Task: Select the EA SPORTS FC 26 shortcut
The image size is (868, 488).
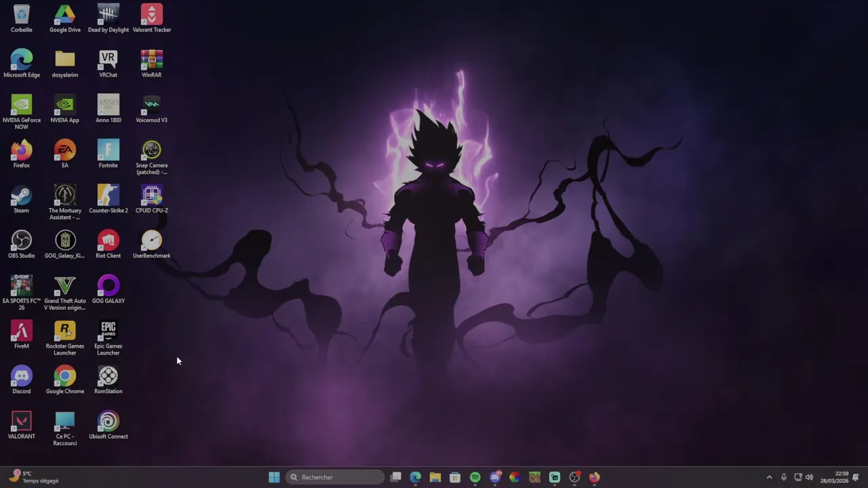Action: [x=22, y=293]
